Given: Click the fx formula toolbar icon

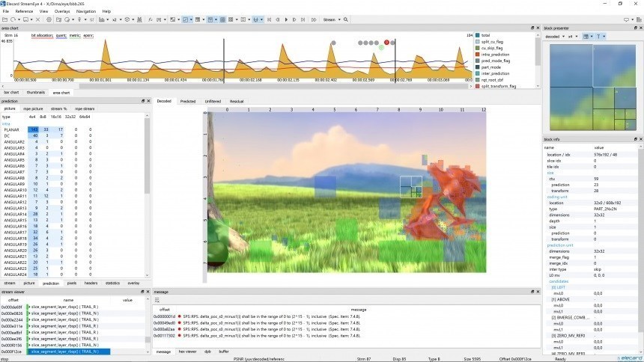Looking at the screenshot, I should coord(151,19).
